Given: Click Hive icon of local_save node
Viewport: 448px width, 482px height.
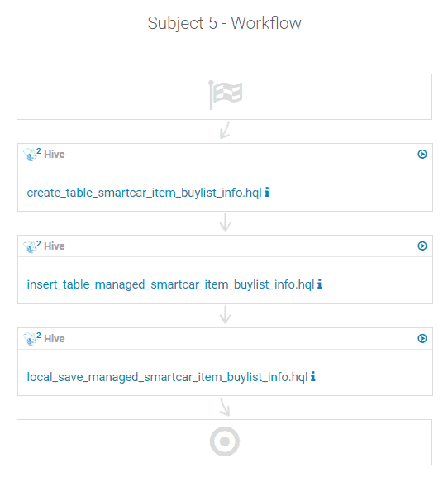Looking at the screenshot, I should (30, 339).
